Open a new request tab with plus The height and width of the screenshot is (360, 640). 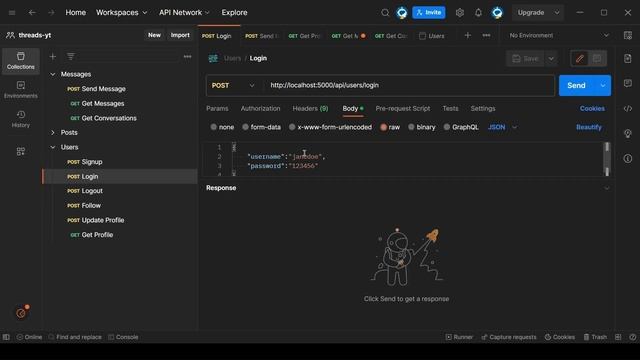[x=468, y=36]
